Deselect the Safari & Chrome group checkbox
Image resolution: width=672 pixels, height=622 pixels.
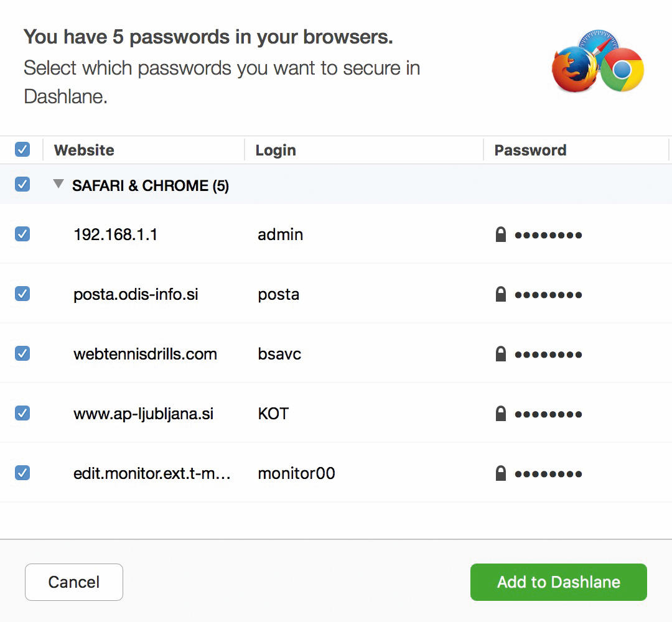(x=22, y=185)
